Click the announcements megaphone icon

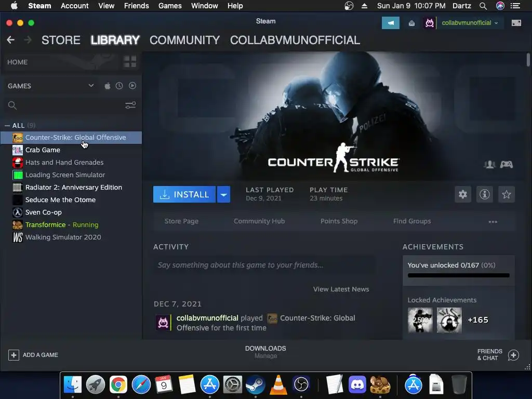pos(391,23)
